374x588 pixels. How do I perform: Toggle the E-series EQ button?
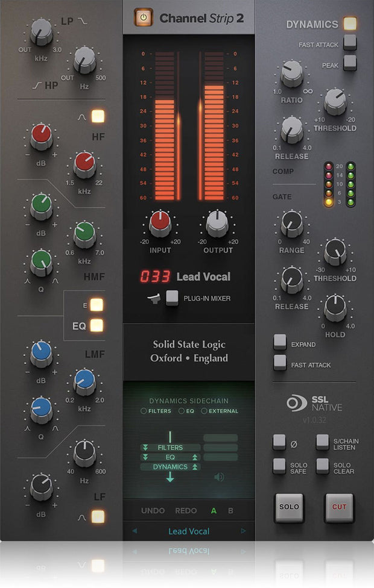click(x=97, y=305)
